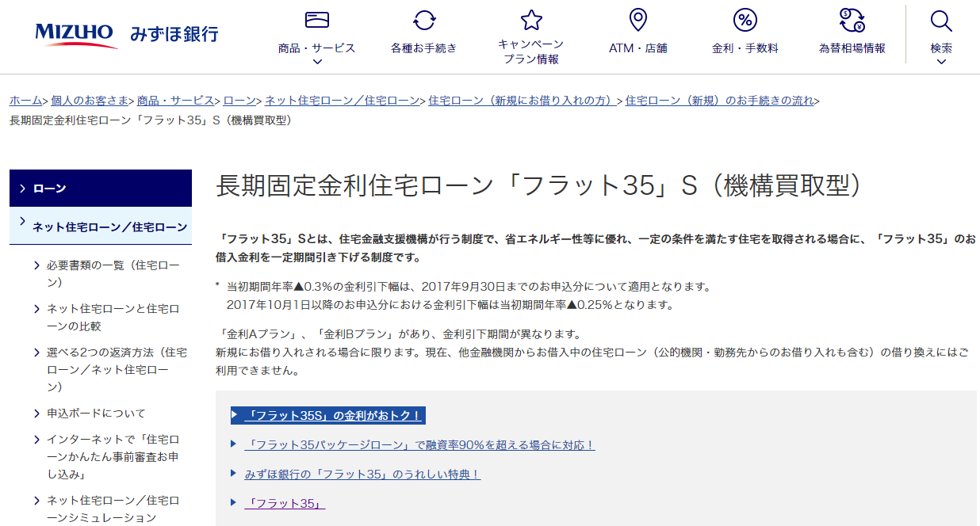Open 住宅ローン（新規）のお手続きの流れ breadcrumb link
Image resolution: width=980 pixels, height=526 pixels.
(720, 101)
